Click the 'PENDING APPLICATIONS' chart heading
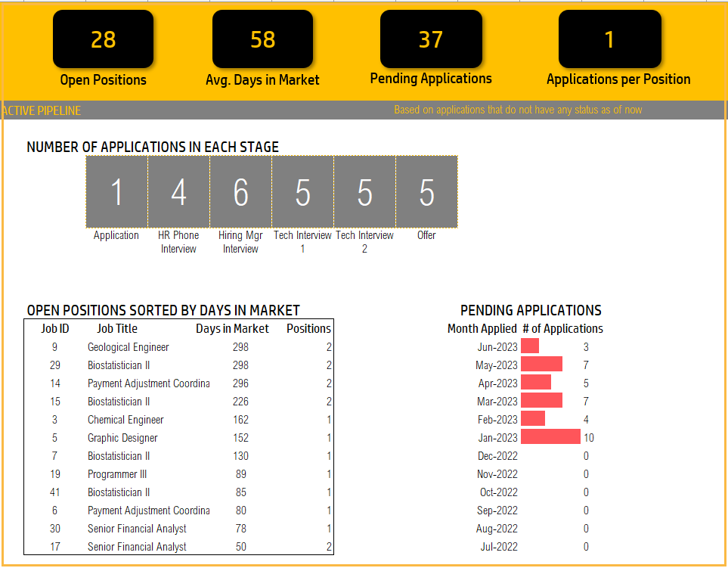Screen dimensions: 728x568 coord(531,310)
